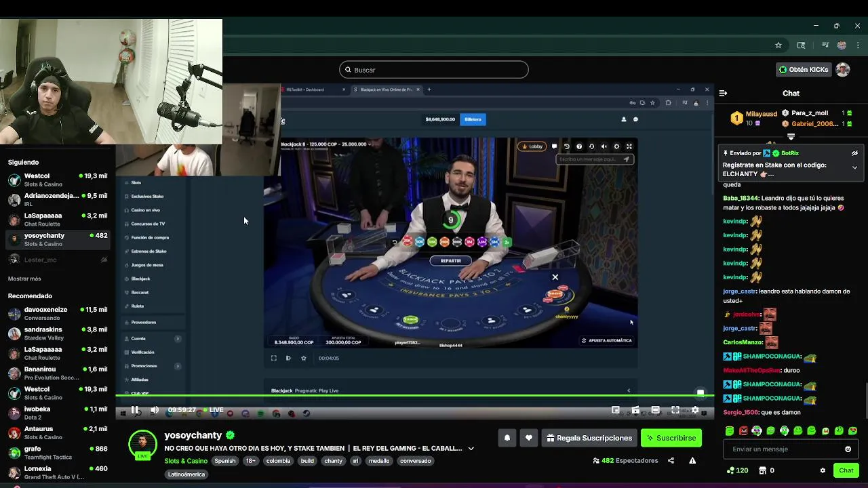
Task: Click the Buscar search field
Action: coord(434,70)
